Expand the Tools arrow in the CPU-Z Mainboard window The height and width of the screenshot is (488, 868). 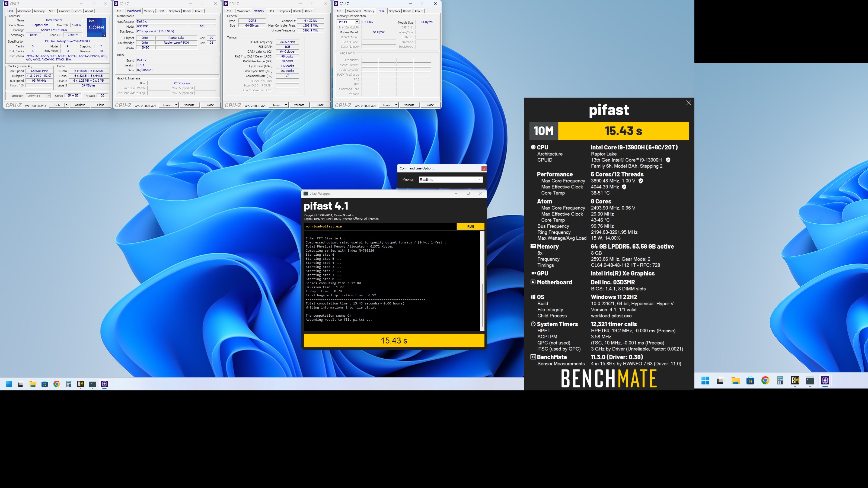176,105
